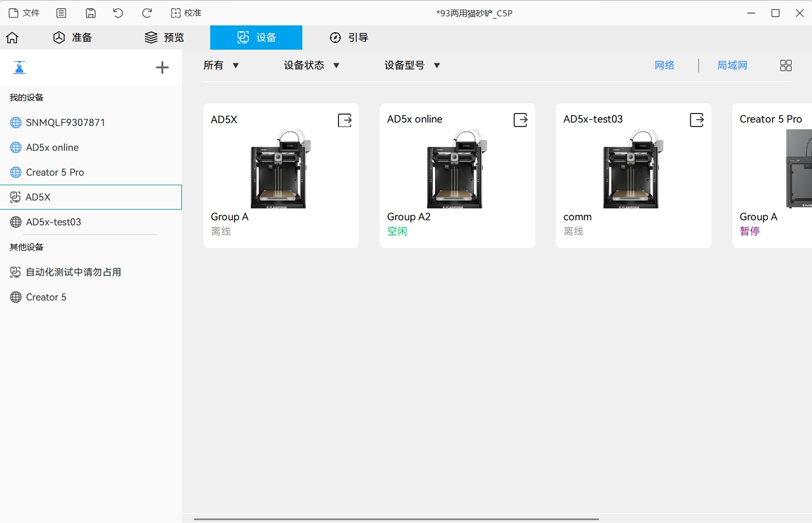Click the Group A2 label
812x523 pixels.
(409, 217)
